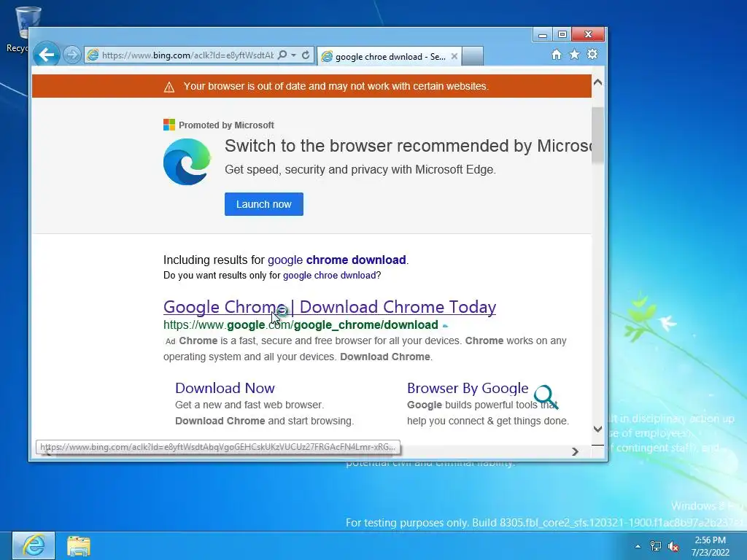The height and width of the screenshot is (560, 747).
Task: Click the horizontal scrollbar right arrow
Action: pos(575,451)
